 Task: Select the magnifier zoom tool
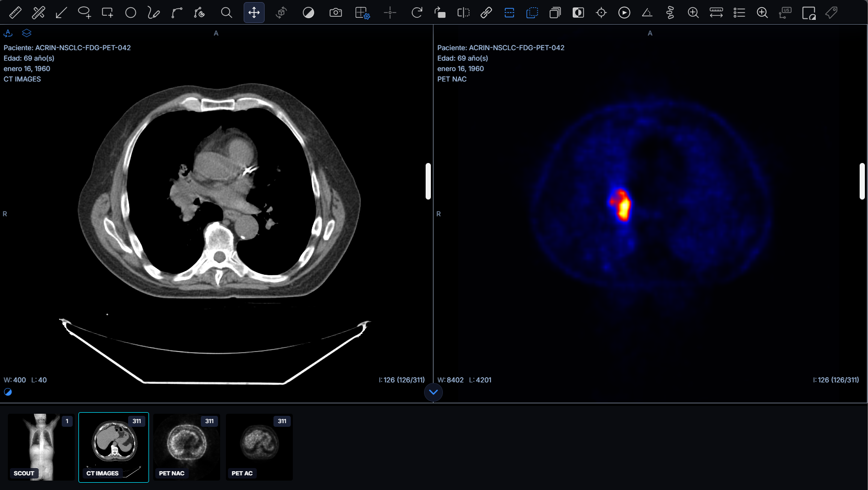(226, 13)
